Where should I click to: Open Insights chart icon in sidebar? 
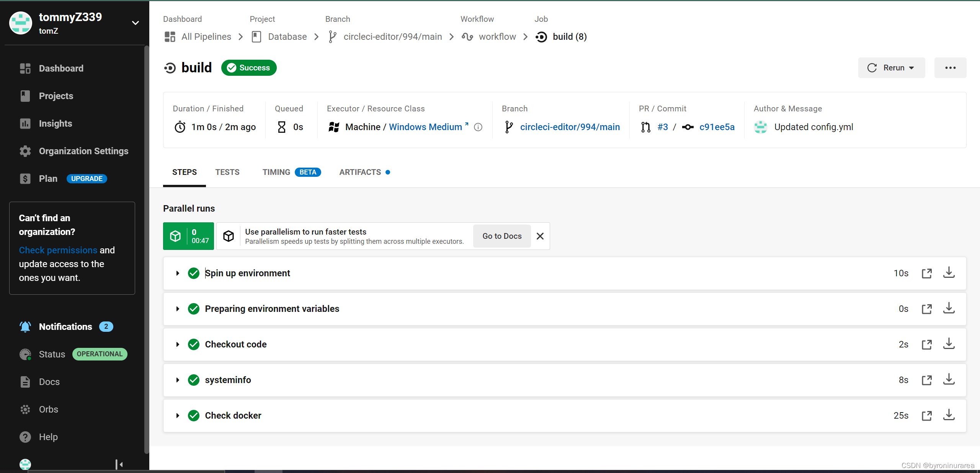[x=25, y=124]
